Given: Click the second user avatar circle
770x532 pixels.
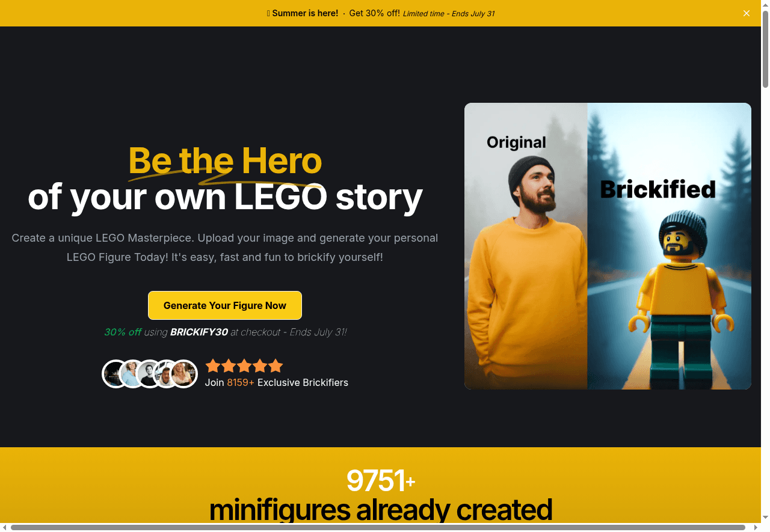Looking at the screenshot, I should tap(133, 374).
